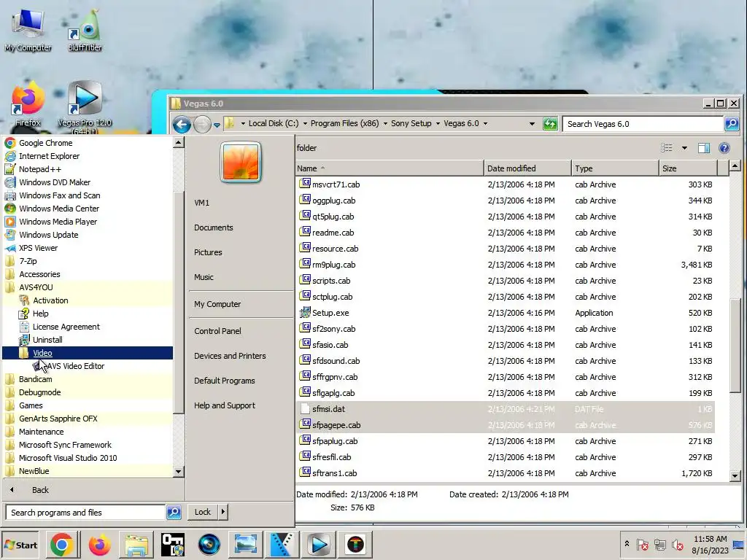Launch Firefox from the taskbar
The height and width of the screenshot is (560, 747).
(x=99, y=545)
